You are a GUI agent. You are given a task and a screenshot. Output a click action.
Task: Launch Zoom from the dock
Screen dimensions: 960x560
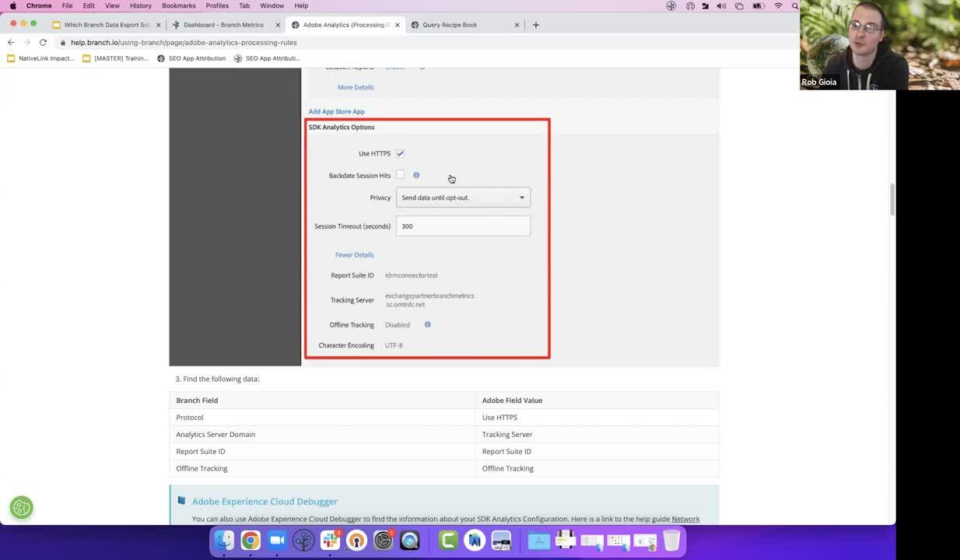277,540
